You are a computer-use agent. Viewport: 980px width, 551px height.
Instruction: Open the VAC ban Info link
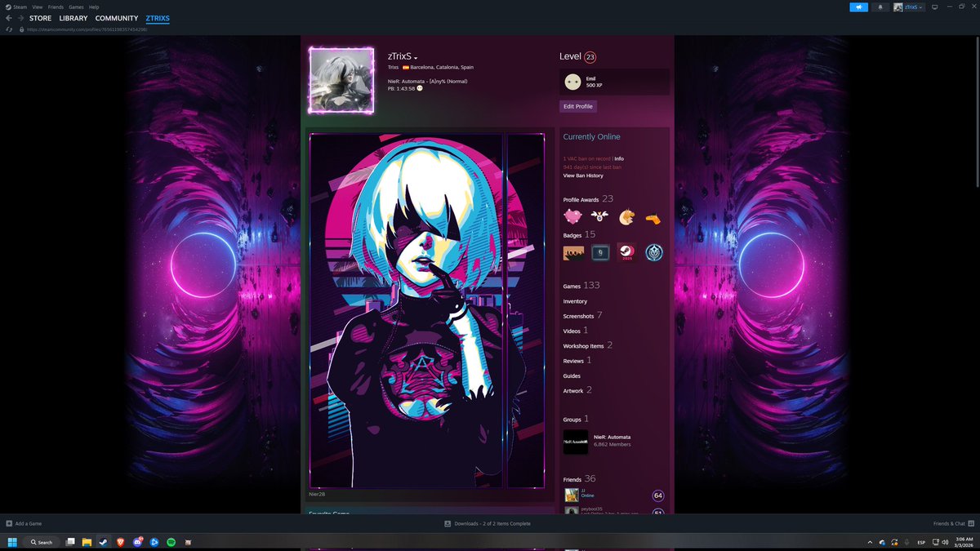coord(620,158)
